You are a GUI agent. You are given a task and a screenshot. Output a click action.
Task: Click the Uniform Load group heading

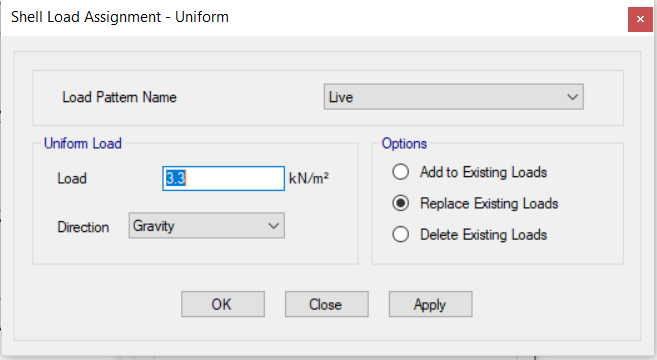coord(83,143)
